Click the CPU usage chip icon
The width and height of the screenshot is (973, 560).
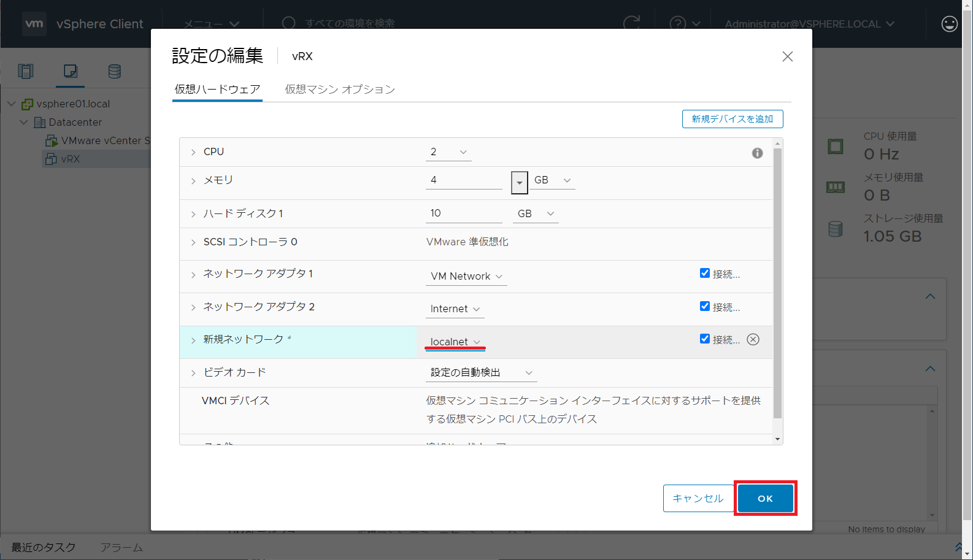(x=836, y=147)
